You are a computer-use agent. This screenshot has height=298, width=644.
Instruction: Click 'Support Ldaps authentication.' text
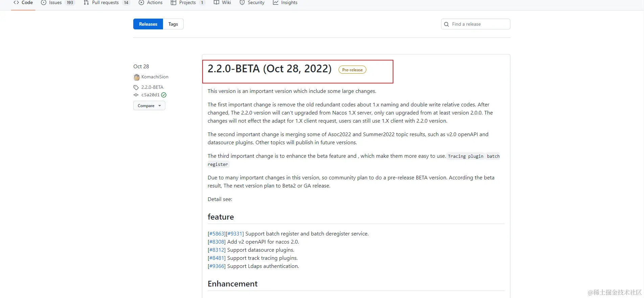pos(263,266)
